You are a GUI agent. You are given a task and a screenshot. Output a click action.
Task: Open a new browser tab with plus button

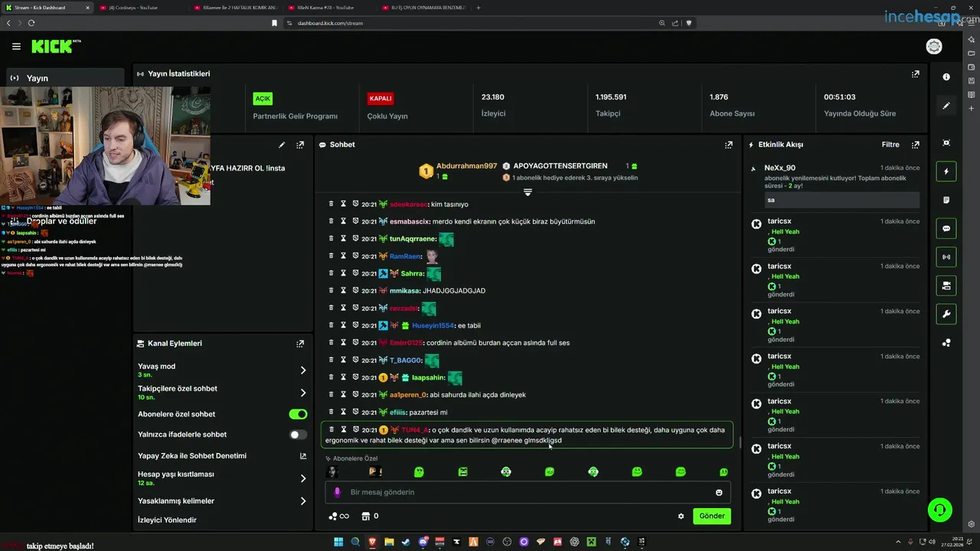pyautogui.click(x=479, y=8)
